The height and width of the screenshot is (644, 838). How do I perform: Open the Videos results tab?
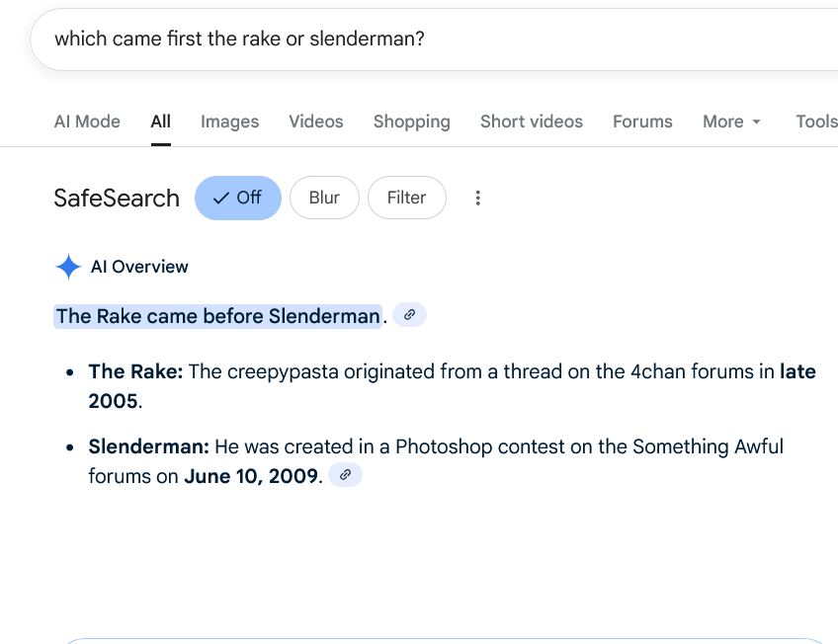(x=316, y=121)
